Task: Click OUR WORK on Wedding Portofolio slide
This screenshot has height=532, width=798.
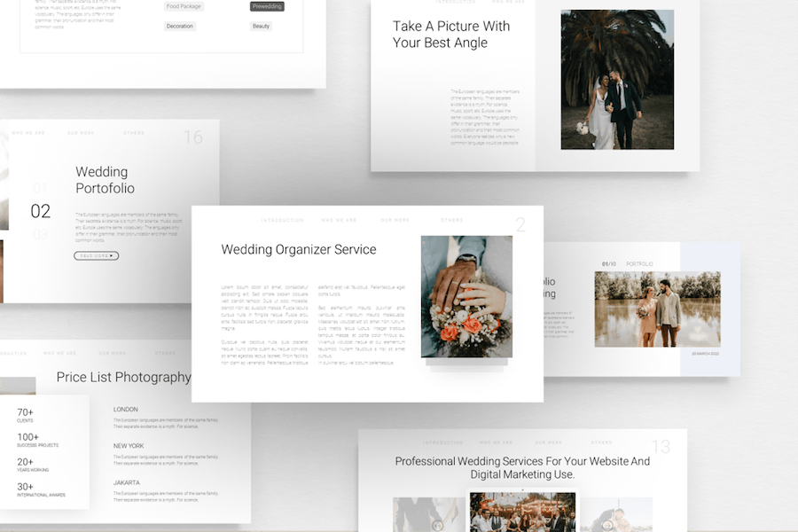Action: point(81,133)
